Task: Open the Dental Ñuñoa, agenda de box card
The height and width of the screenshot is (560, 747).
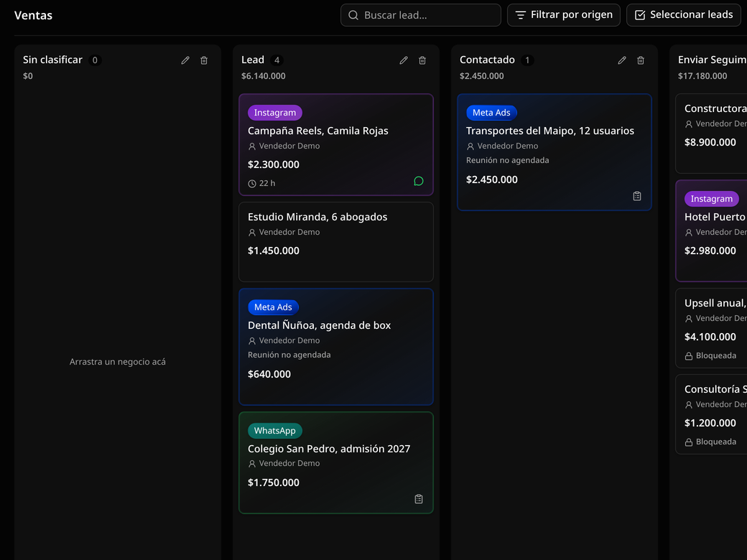Action: tap(336, 347)
